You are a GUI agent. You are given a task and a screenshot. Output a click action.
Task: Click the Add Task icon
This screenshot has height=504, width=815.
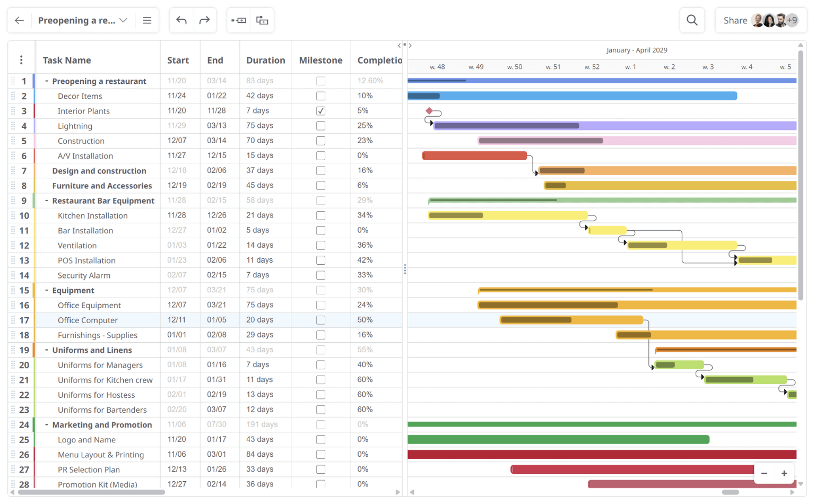[x=239, y=20]
